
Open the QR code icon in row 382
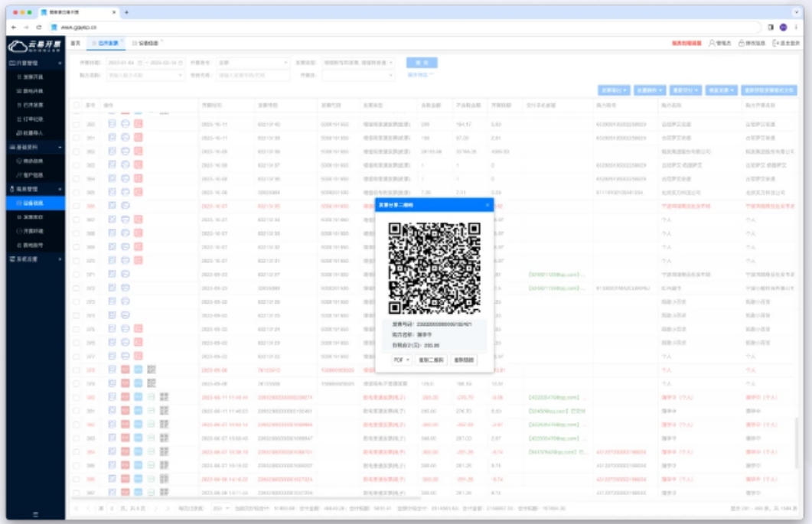pyautogui.click(x=165, y=424)
